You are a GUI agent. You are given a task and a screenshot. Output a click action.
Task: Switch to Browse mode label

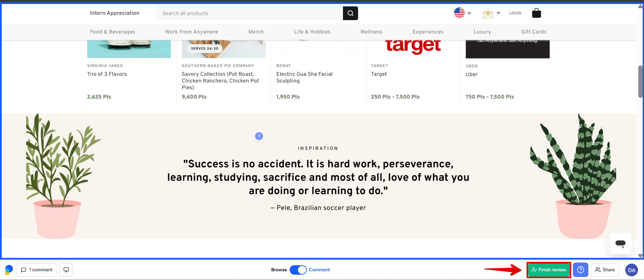279,270
